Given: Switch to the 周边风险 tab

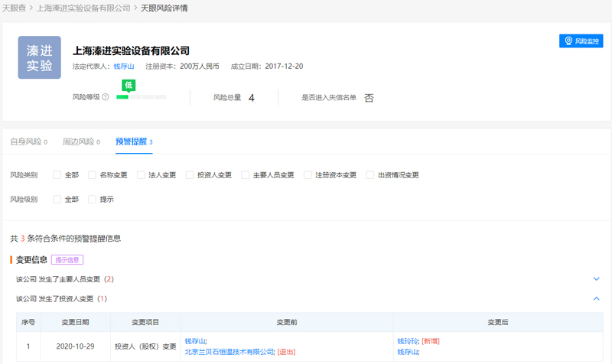Looking at the screenshot, I should point(81,141).
